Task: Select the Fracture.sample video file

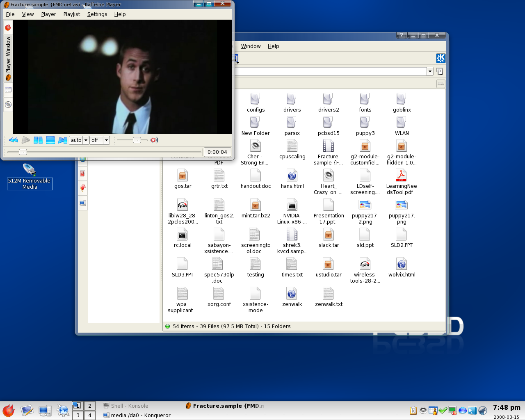Action: pyautogui.click(x=329, y=152)
